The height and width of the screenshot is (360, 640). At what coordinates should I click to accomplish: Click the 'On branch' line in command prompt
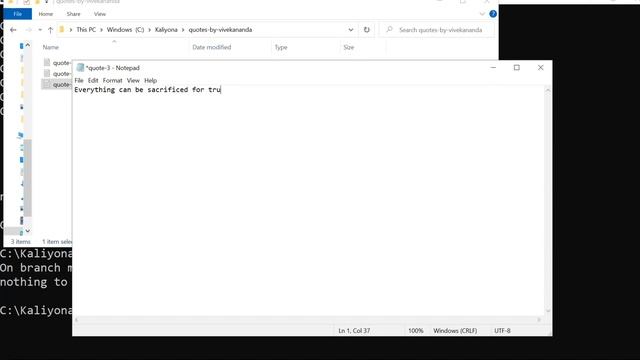[x=36, y=268]
